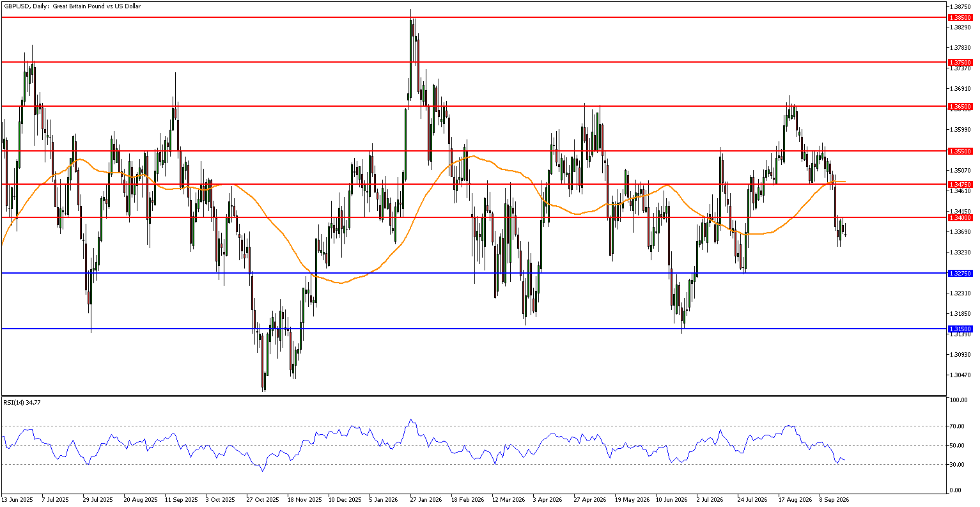This screenshot has width=980, height=507.
Task: Click the 1.33690 price axis label
Action: tap(960, 231)
